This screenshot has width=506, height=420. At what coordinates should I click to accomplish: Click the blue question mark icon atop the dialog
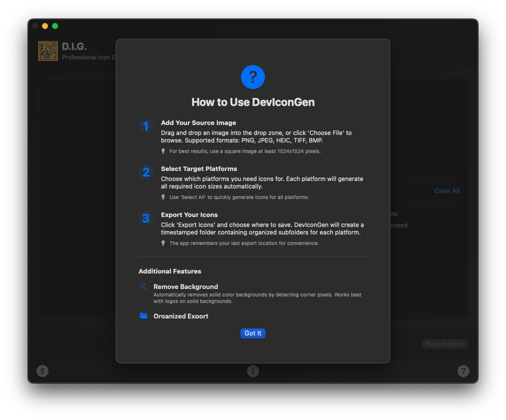[252, 77]
